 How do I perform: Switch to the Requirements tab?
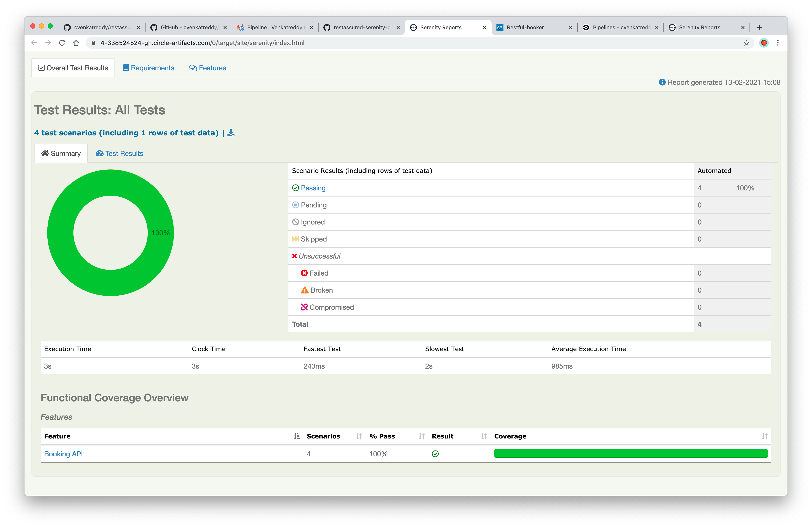click(x=148, y=68)
